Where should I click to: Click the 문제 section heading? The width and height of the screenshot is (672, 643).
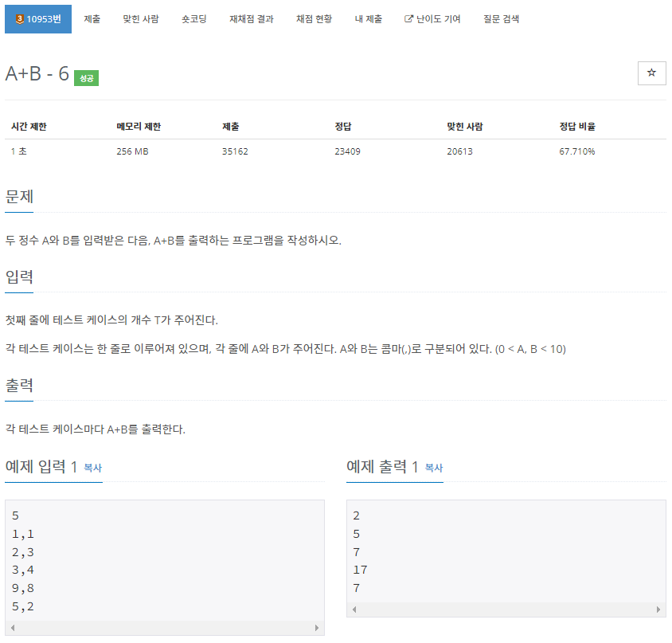19,197
